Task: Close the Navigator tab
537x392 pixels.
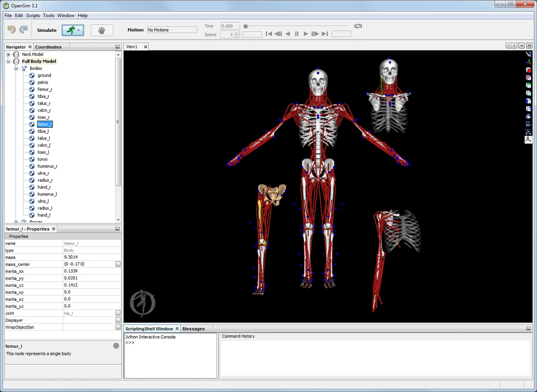Action: pyautogui.click(x=30, y=47)
